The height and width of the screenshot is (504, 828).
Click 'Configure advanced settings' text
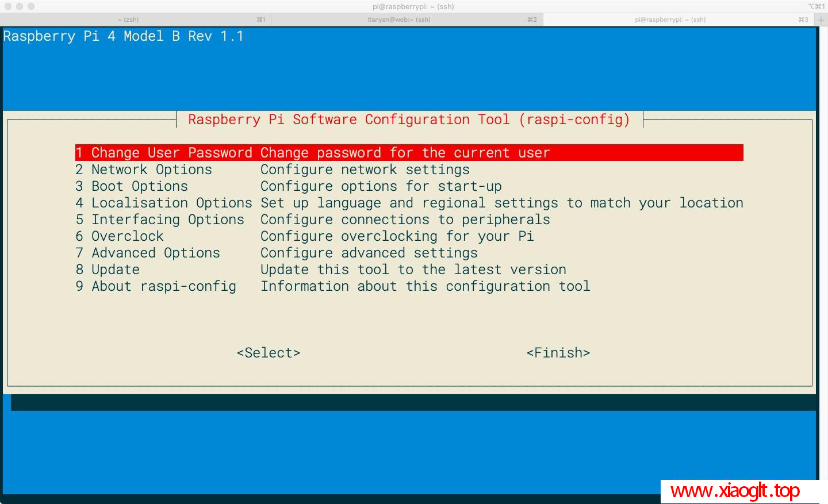coord(369,253)
